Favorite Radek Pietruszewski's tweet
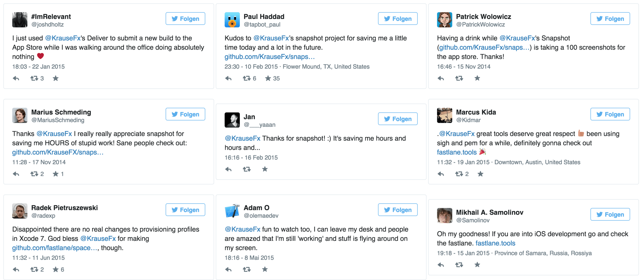 point(56,269)
